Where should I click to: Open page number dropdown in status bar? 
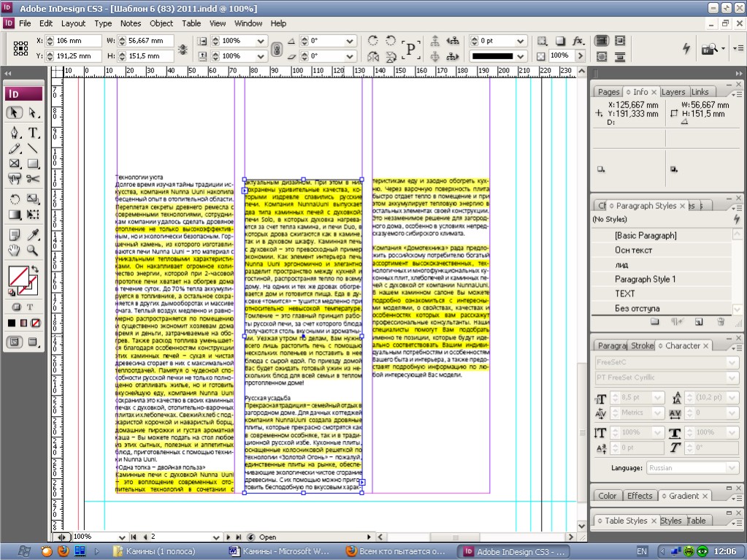click(216, 537)
